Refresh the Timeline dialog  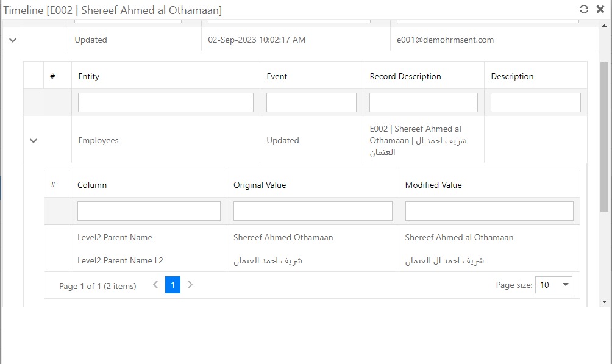click(585, 9)
